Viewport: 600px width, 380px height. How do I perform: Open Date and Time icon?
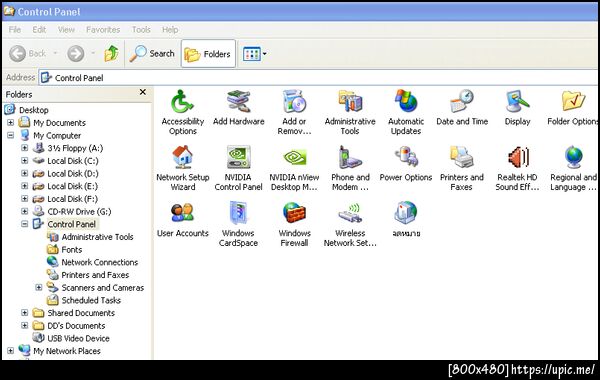pos(462,101)
